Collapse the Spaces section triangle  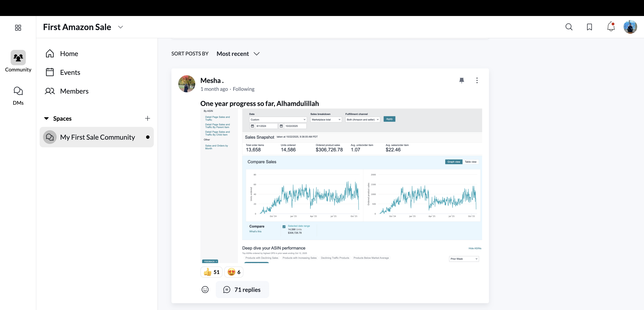coord(46,118)
